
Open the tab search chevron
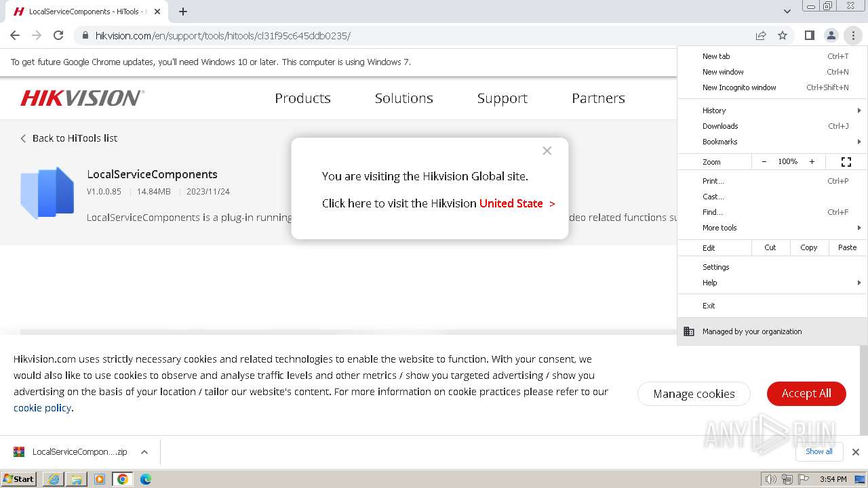(x=787, y=12)
